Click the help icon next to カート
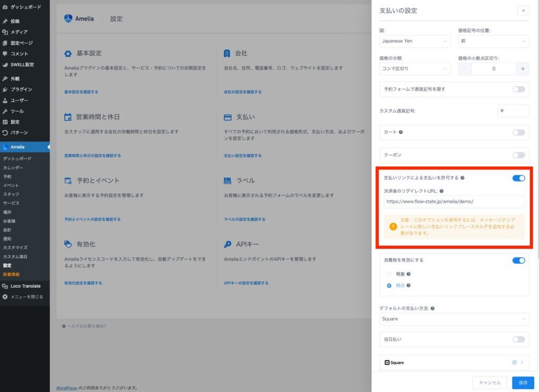The width and height of the screenshot is (539, 392). coord(401,133)
